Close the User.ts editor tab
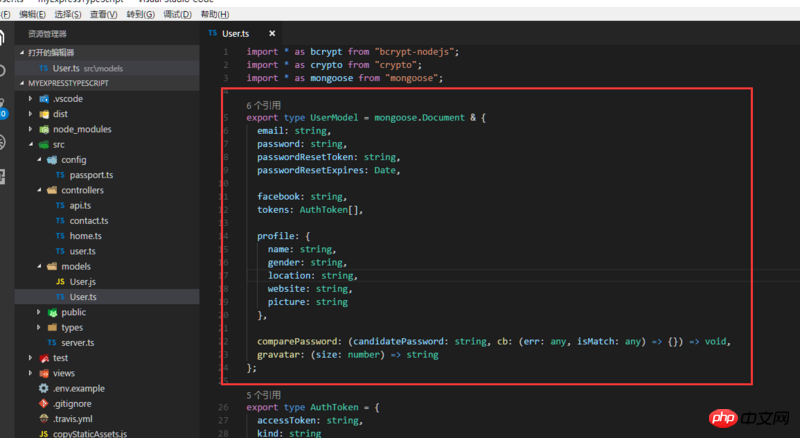 coord(272,34)
